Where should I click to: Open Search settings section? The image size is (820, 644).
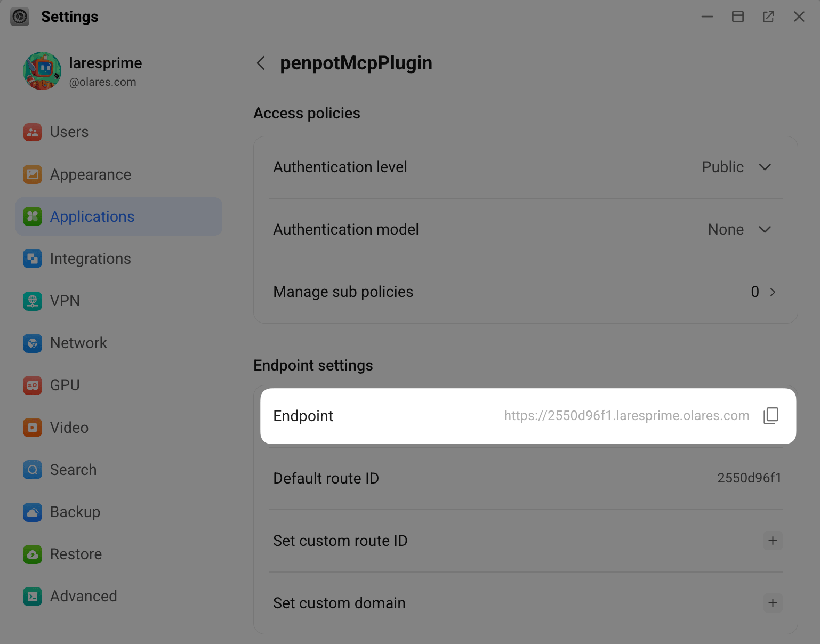coord(119,470)
